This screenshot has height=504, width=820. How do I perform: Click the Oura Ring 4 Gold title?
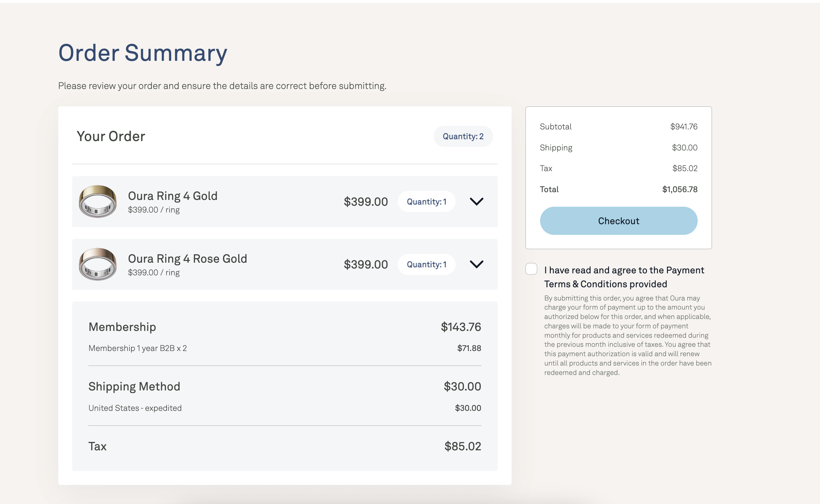click(x=173, y=196)
